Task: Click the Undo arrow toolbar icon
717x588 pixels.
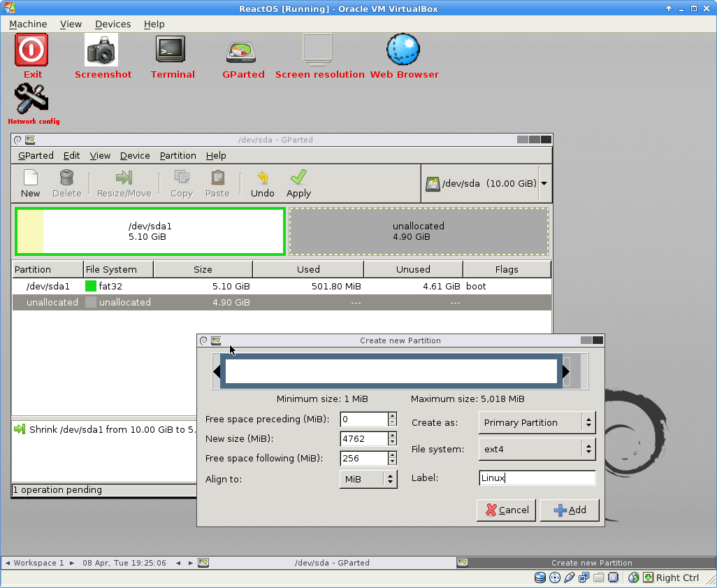Action: pyautogui.click(x=263, y=179)
